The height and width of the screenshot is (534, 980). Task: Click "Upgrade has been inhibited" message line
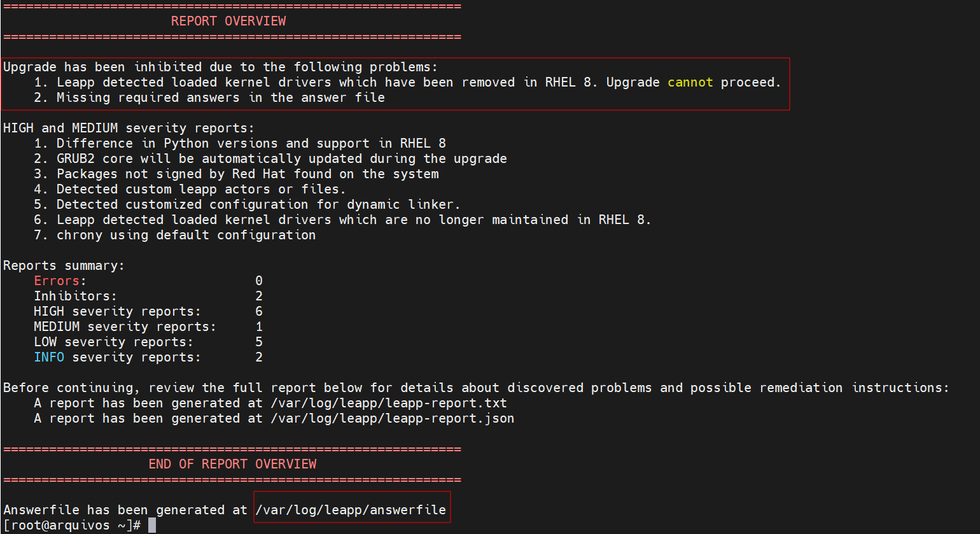point(220,67)
